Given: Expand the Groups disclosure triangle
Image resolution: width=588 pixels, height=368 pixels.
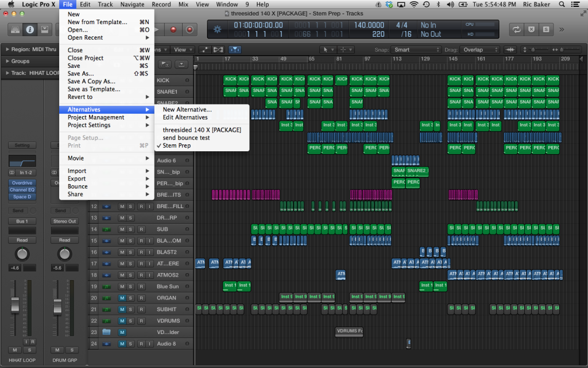Looking at the screenshot, I should pyautogui.click(x=7, y=61).
